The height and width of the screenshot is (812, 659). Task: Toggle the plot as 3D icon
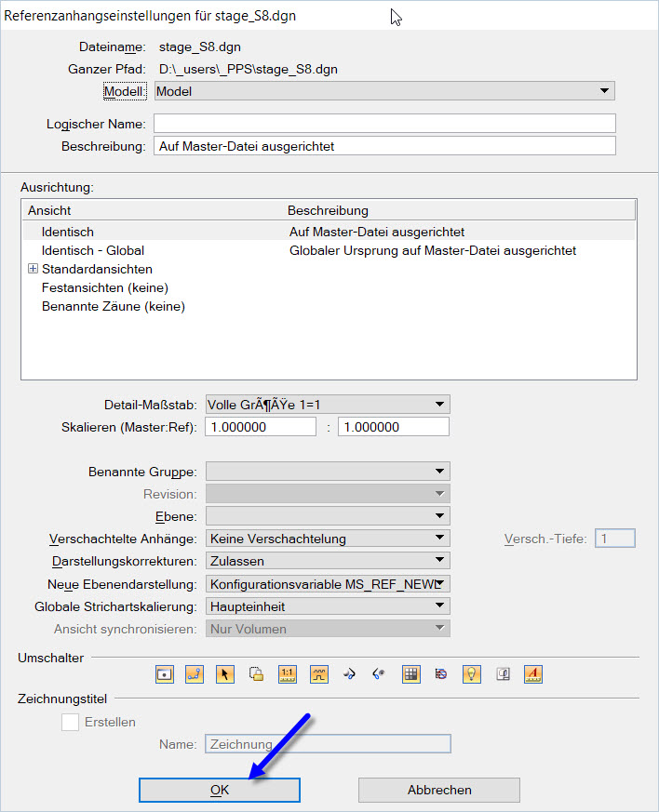(x=503, y=674)
